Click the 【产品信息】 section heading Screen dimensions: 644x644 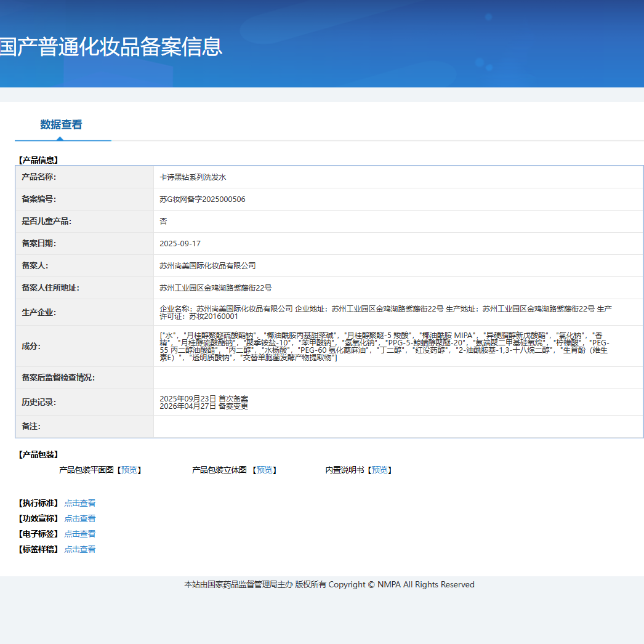(39, 160)
